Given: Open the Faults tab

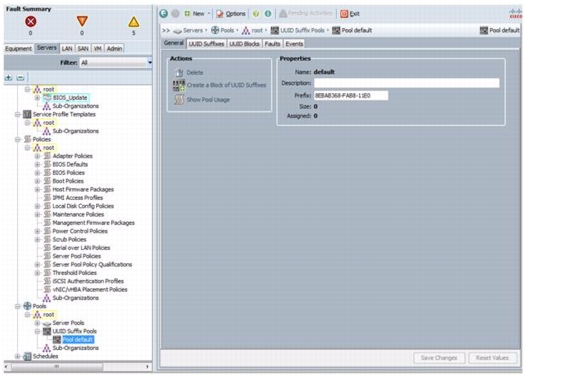Looking at the screenshot, I should (272, 44).
